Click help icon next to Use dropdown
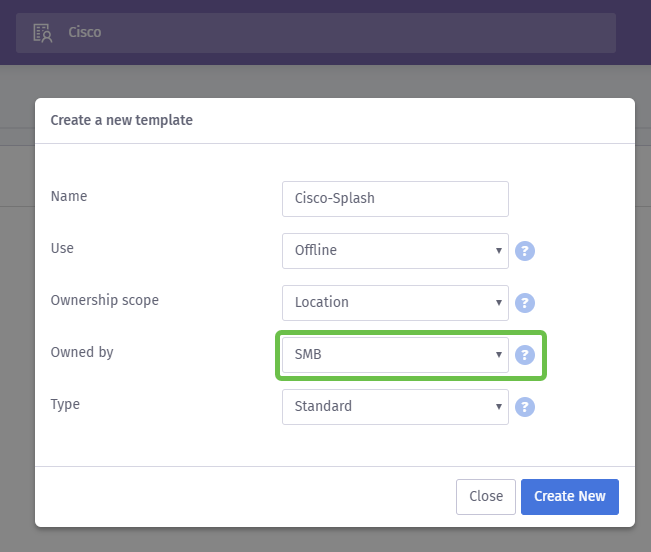This screenshot has height=552, width=651. [x=525, y=251]
